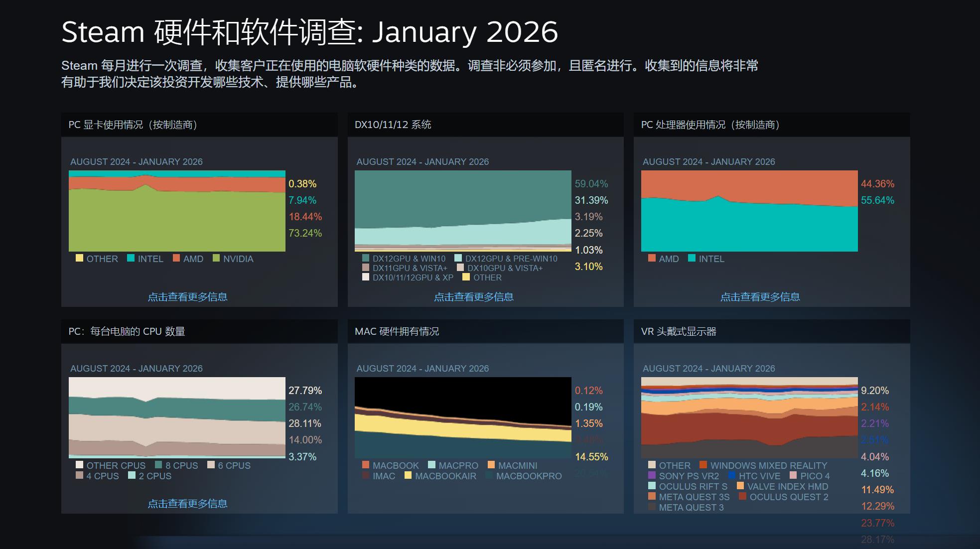Click the NVIDIA green legend swatch

pos(216,258)
